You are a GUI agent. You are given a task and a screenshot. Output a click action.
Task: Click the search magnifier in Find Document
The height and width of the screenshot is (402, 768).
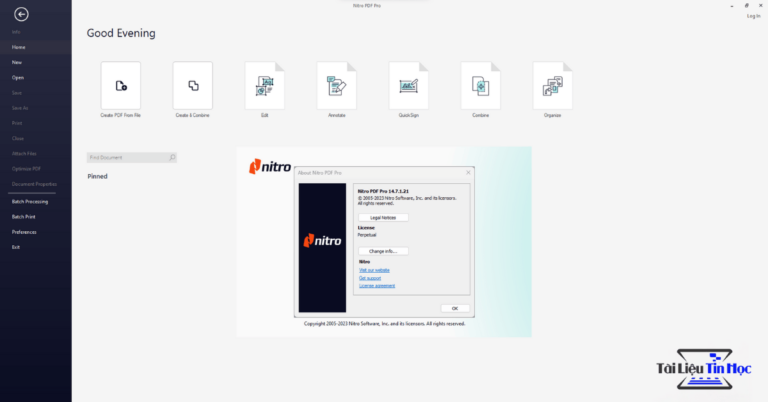point(172,157)
